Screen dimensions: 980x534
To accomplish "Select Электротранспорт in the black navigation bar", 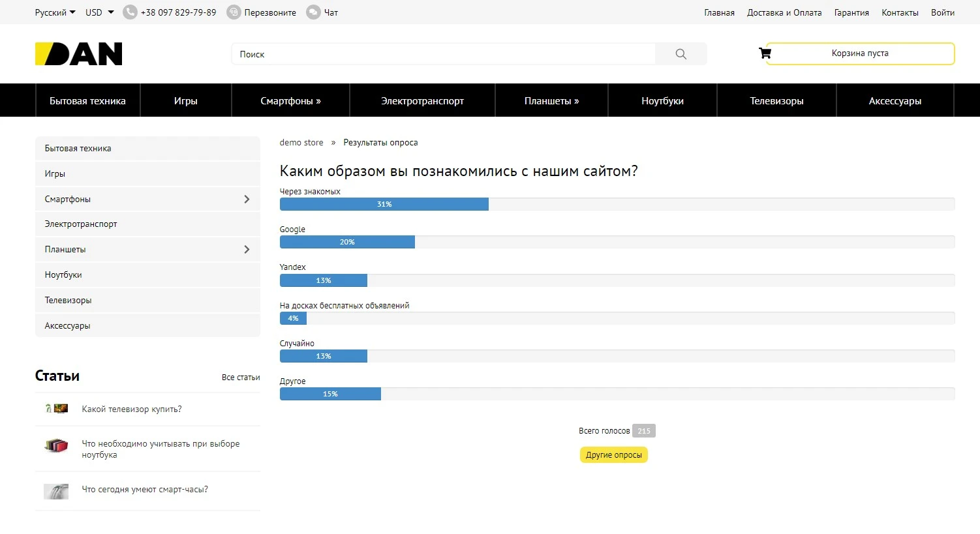I will 422,101.
